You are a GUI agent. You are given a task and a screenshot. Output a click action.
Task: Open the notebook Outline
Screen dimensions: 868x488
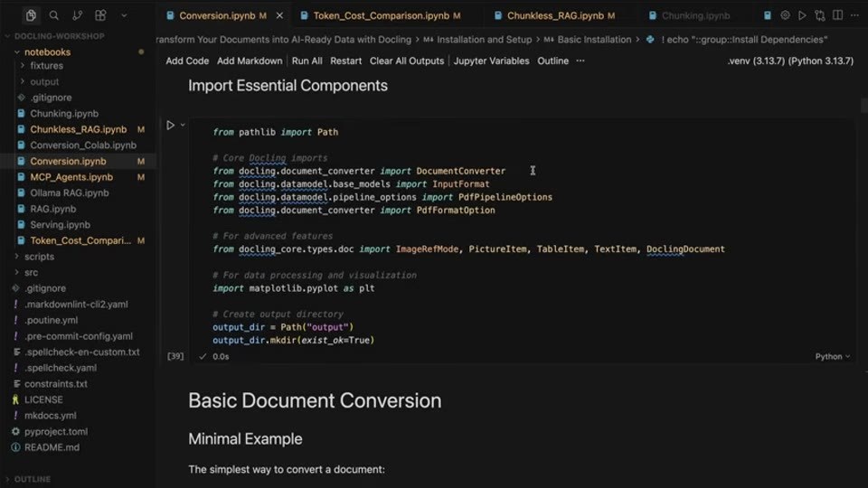(x=552, y=61)
